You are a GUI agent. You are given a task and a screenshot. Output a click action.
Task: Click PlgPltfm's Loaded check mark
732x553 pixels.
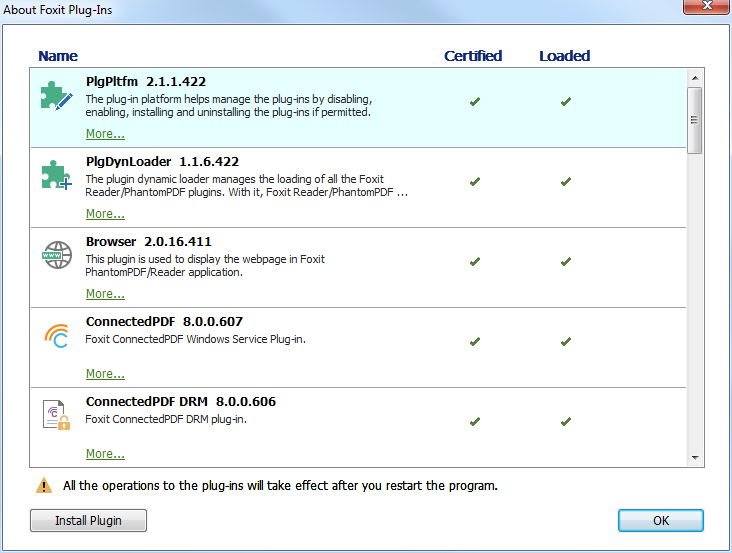coord(566,101)
